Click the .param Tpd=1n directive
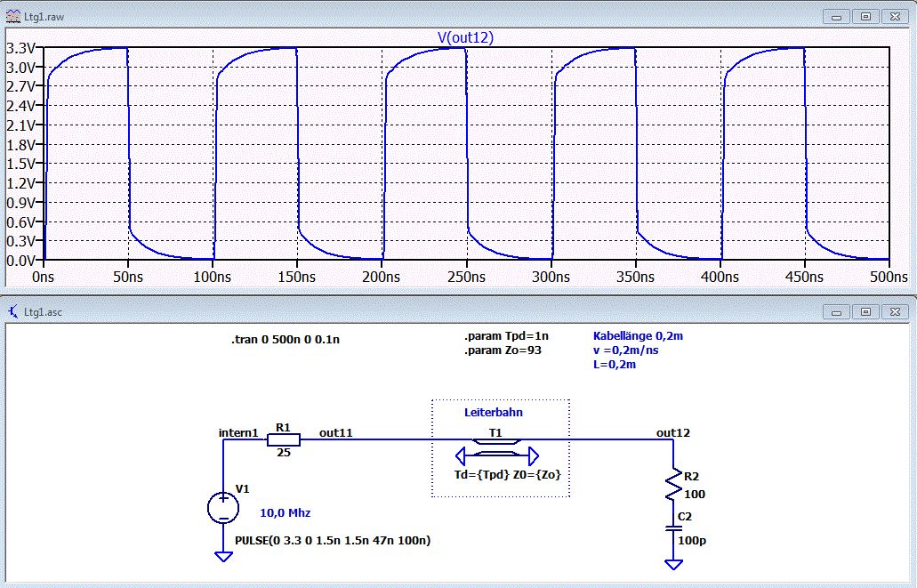 pos(506,336)
